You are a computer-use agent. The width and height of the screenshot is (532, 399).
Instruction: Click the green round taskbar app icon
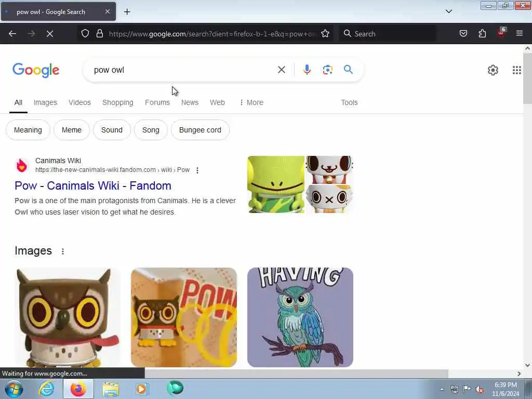pyautogui.click(x=175, y=388)
